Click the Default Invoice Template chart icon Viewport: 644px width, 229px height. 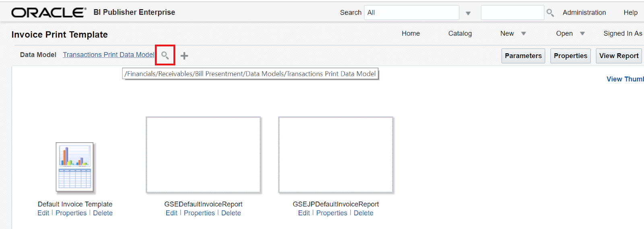click(x=75, y=167)
